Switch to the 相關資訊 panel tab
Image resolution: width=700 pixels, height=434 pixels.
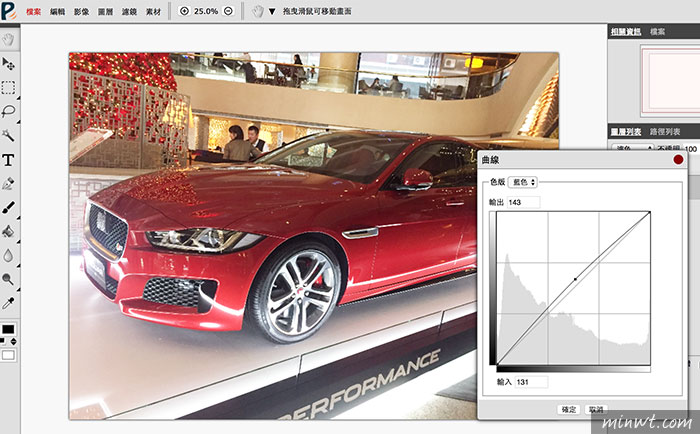point(626,32)
